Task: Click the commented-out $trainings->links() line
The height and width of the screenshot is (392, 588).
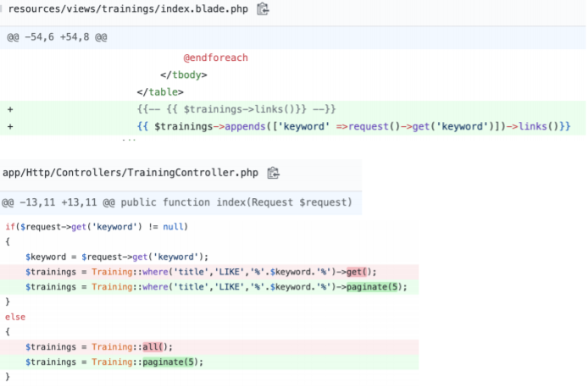Action: [x=236, y=109]
